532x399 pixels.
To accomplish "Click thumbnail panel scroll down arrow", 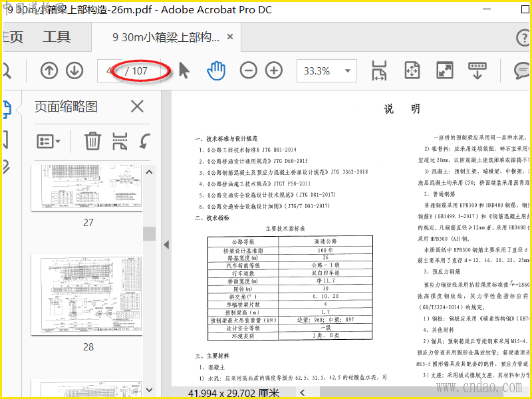I will pos(149,390).
